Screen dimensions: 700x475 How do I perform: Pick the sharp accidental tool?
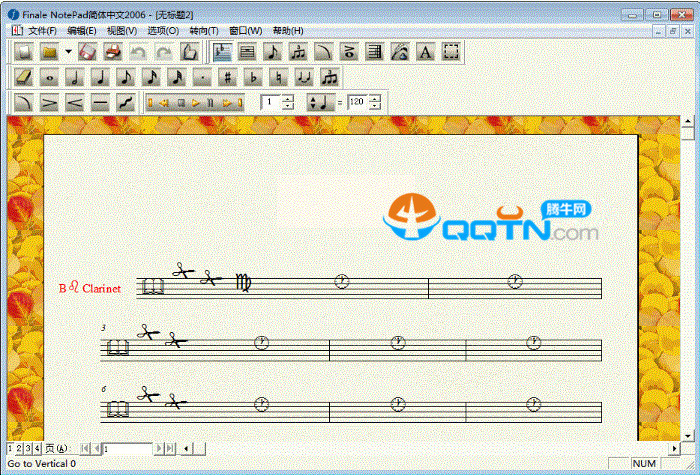coord(228,77)
